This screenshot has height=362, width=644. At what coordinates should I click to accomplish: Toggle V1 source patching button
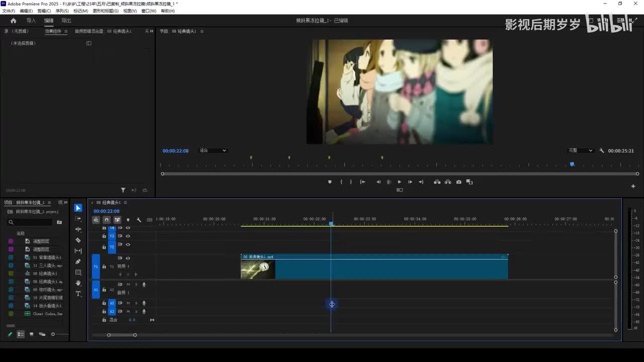pos(96,266)
